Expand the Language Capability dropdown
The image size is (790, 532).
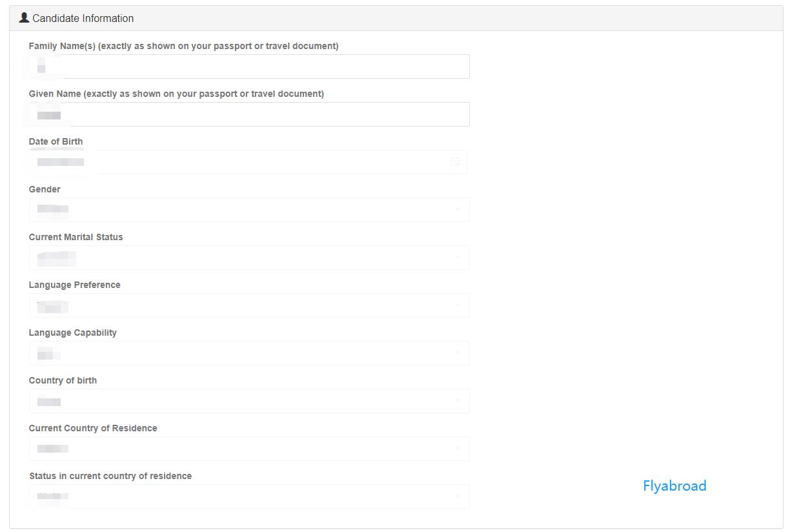pyautogui.click(x=249, y=353)
